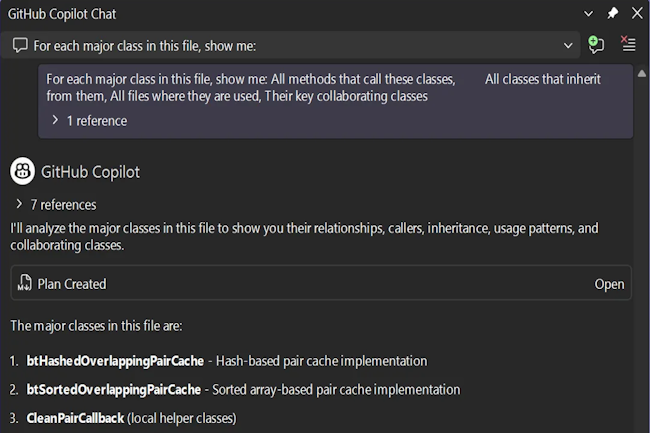
Task: Select the thread title text in combo box
Action: (150, 45)
